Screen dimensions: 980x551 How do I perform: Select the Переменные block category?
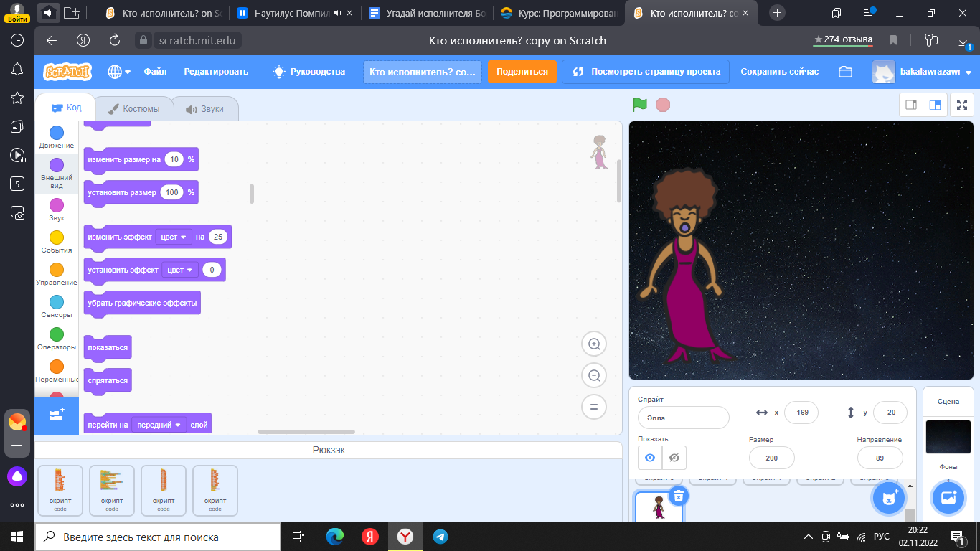[57, 371]
